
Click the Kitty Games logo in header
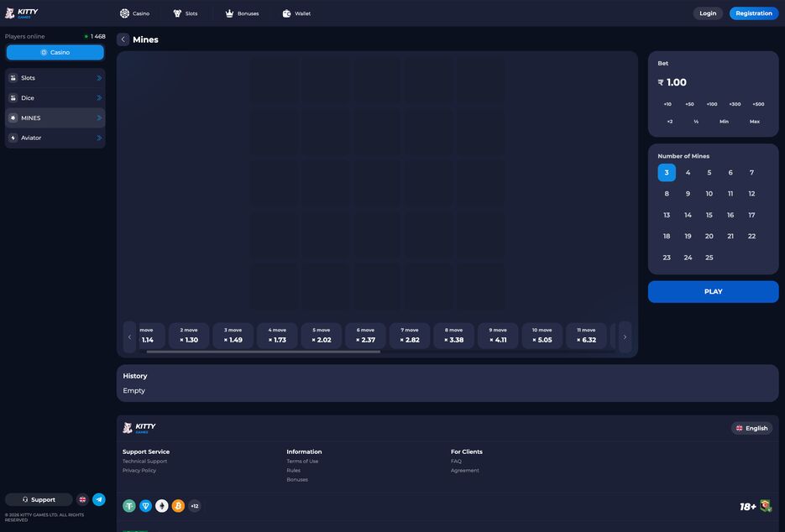coord(22,13)
